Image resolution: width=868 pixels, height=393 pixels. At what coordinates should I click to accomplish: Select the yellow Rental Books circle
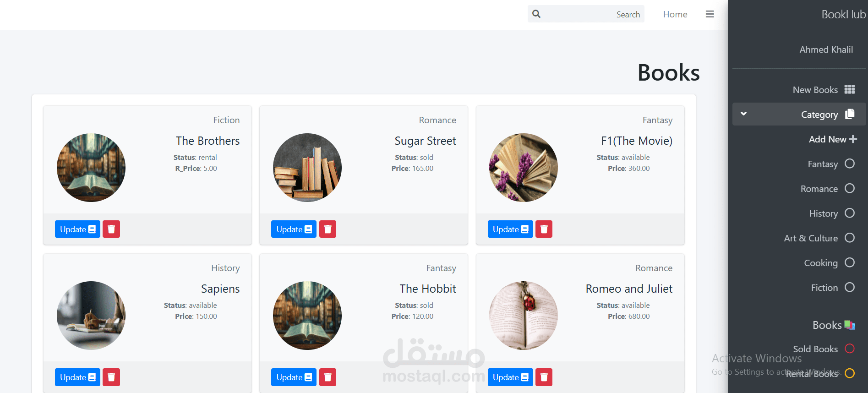tap(850, 373)
